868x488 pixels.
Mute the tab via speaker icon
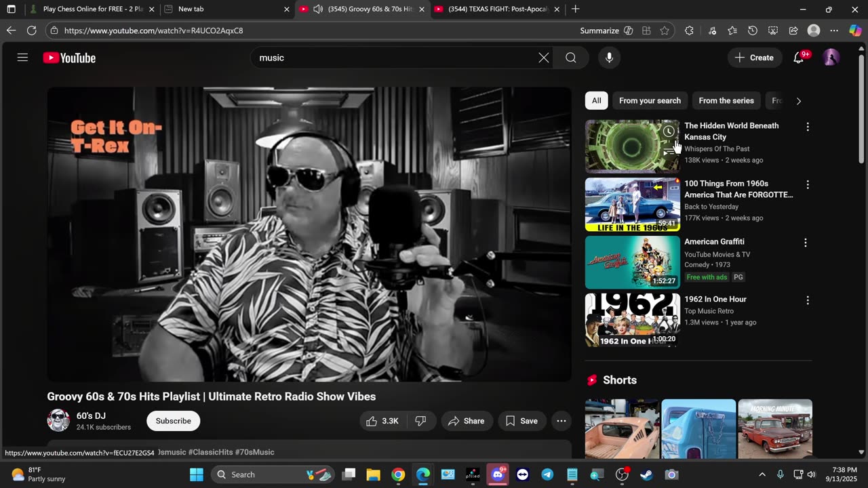click(318, 9)
